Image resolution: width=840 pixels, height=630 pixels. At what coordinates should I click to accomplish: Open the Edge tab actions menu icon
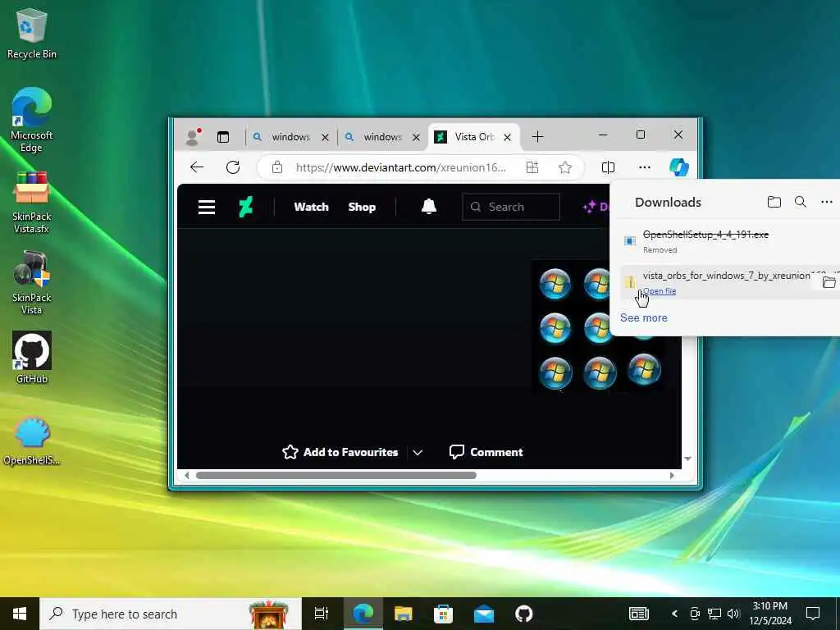223,137
